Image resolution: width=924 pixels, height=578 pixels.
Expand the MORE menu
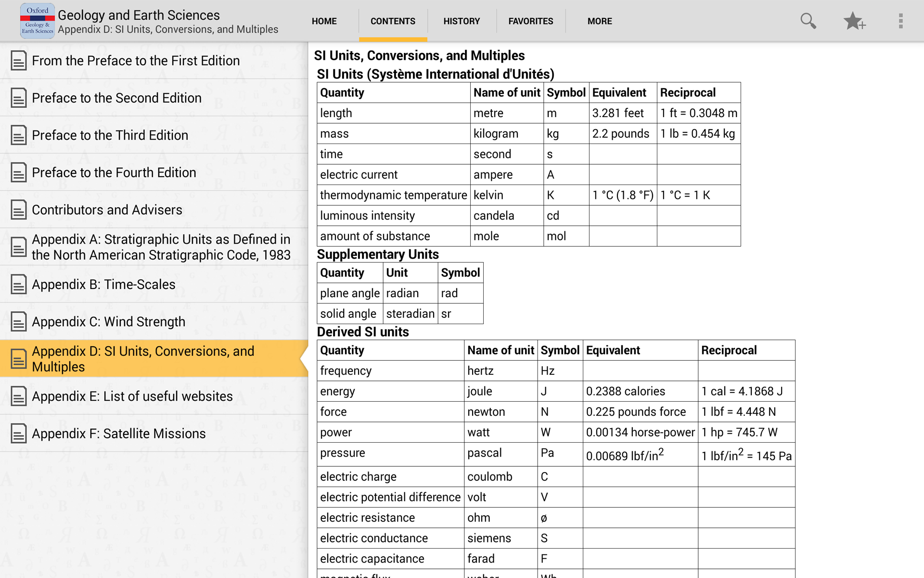(x=599, y=21)
